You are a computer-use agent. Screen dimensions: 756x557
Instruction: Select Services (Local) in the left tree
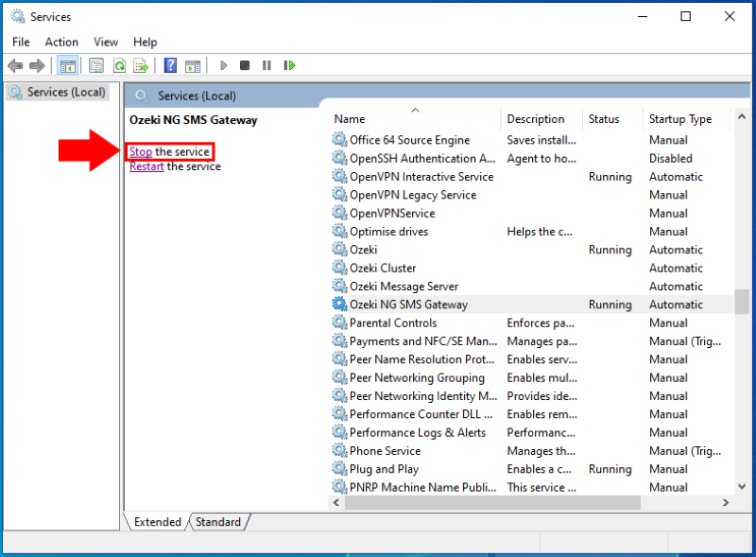[60, 92]
